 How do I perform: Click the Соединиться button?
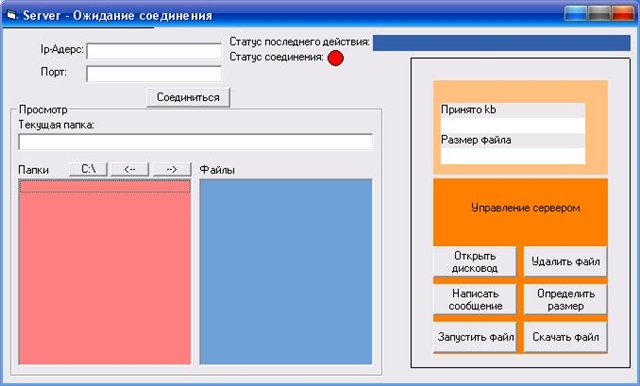[x=188, y=98]
